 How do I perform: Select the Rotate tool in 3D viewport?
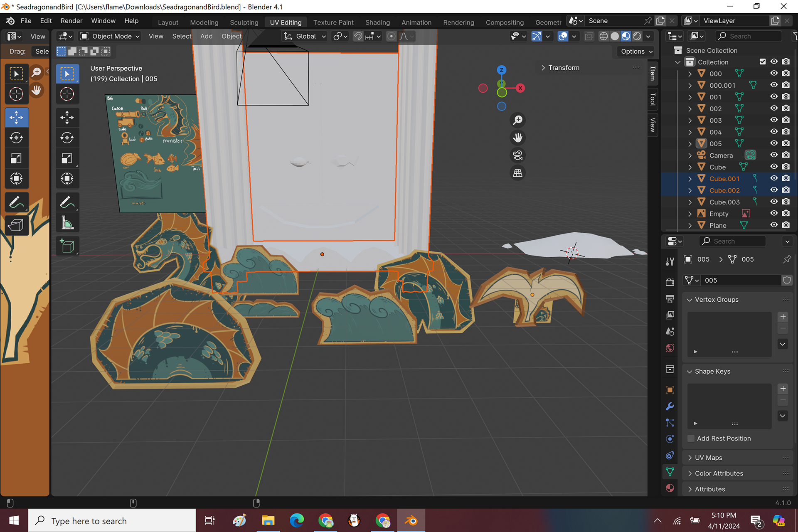click(x=67, y=138)
